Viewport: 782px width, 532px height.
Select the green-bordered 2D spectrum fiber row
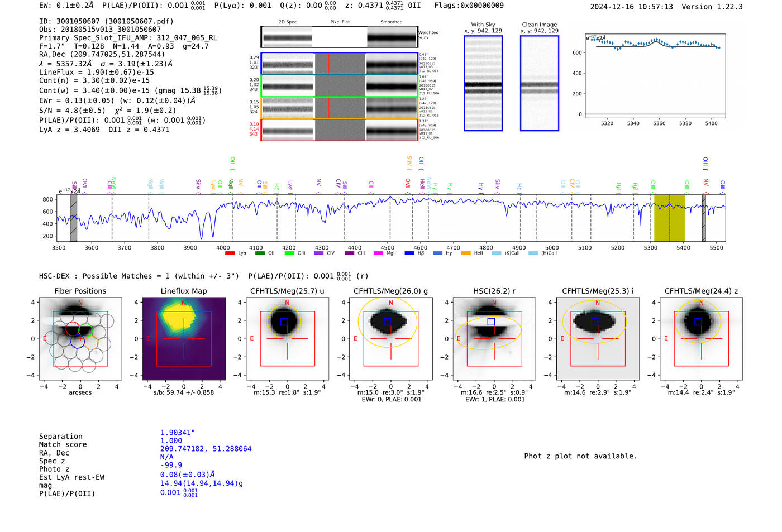tap(339, 86)
